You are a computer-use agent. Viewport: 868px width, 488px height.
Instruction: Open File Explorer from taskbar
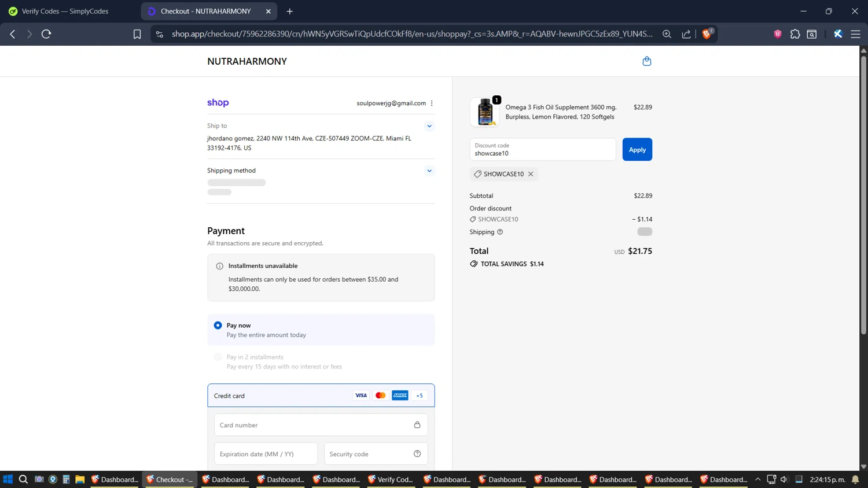[x=80, y=479]
